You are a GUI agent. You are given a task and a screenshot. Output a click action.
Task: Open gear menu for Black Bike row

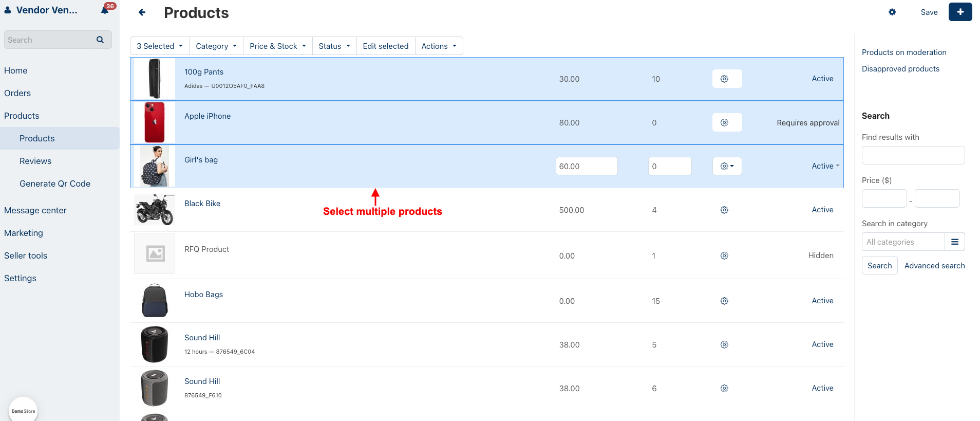tap(724, 210)
